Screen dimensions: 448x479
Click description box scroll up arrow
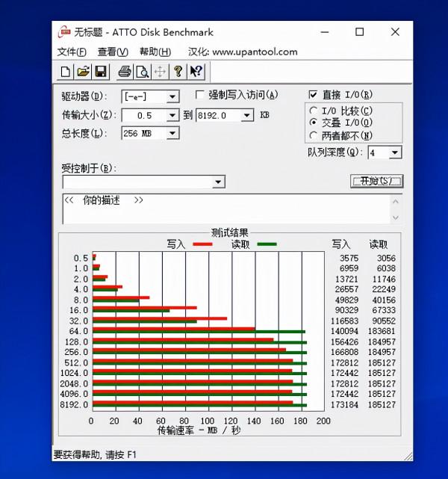pos(396,202)
